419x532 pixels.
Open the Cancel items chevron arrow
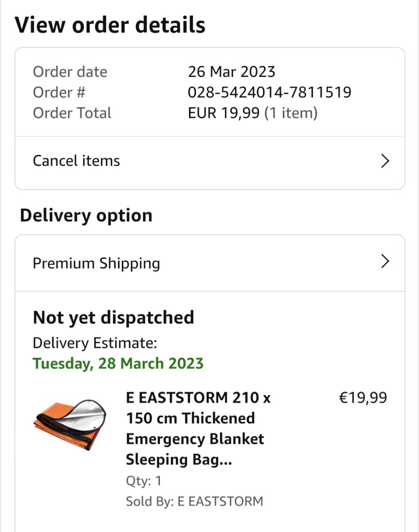click(x=385, y=161)
